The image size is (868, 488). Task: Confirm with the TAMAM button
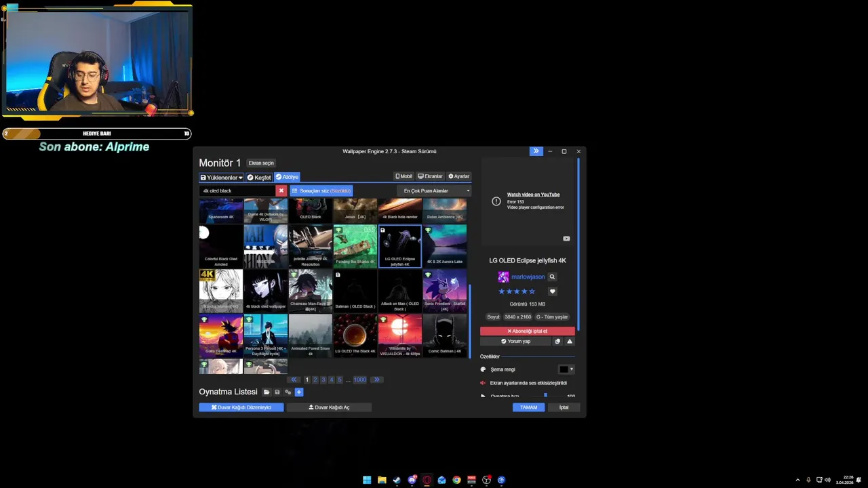(x=528, y=407)
